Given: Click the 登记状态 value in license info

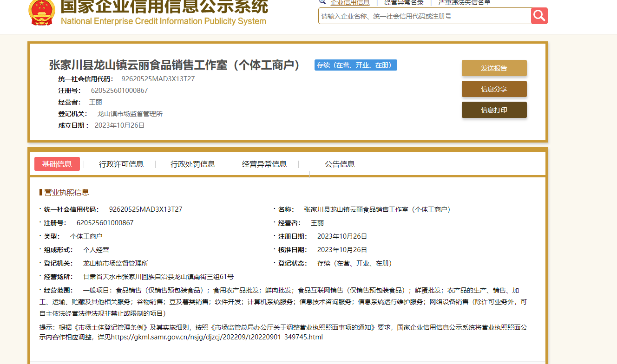Looking at the screenshot, I should (356, 263).
